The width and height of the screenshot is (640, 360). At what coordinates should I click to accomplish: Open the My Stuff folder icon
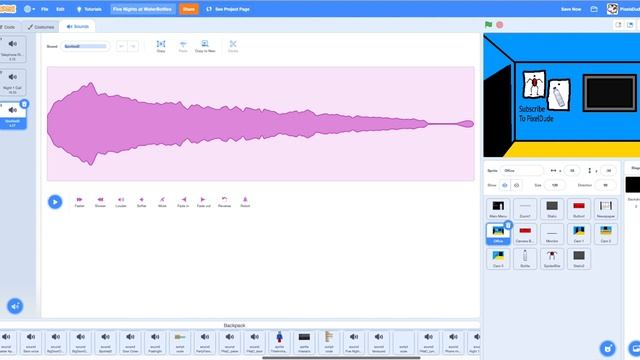(594, 9)
